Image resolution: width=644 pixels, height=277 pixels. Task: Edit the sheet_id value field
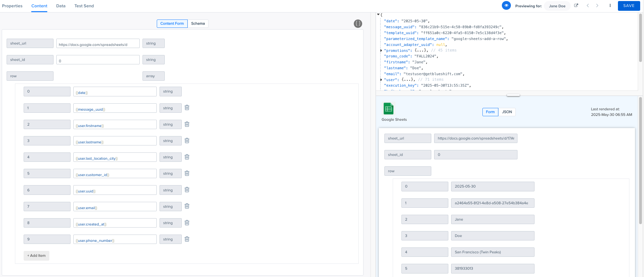coord(98,60)
